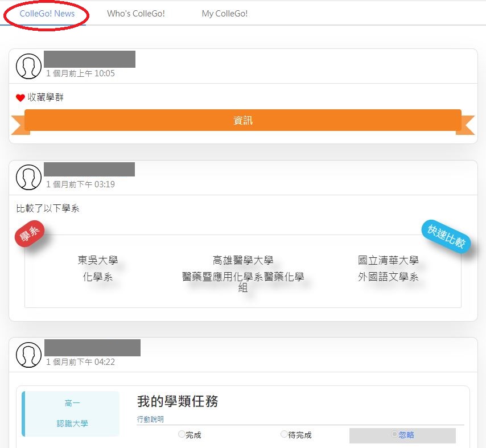Select the 待完成 radio button
Viewport: 486px width, 448px height.
(284, 434)
